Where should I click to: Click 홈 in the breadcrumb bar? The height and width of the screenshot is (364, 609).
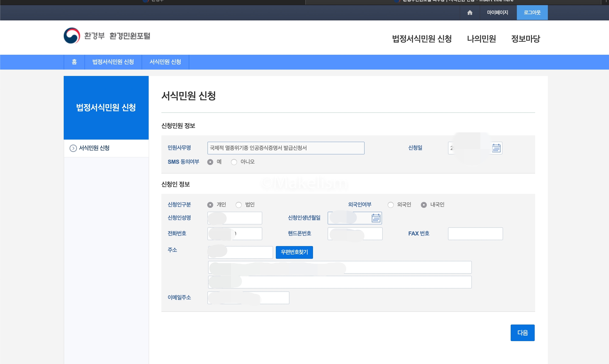pyautogui.click(x=74, y=62)
